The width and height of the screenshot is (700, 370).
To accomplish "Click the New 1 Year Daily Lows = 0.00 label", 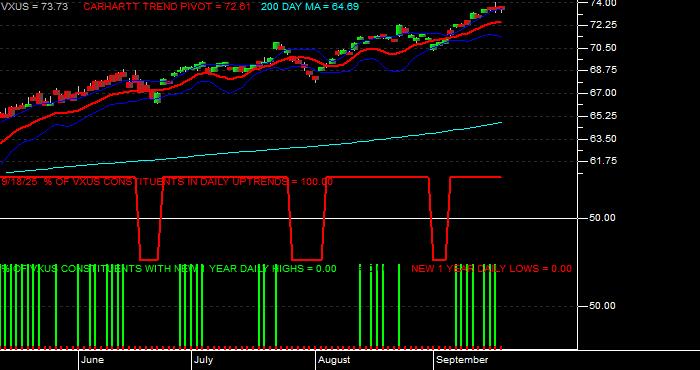I will click(491, 269).
